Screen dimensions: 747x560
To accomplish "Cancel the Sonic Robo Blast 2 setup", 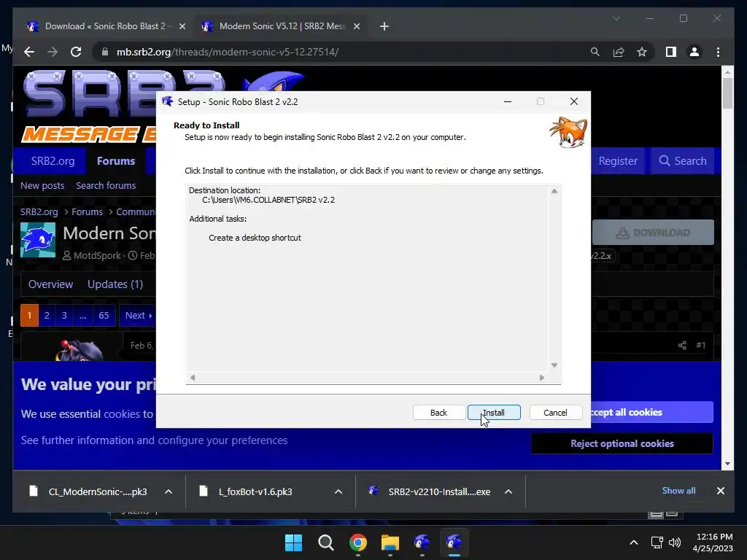I will 555,413.
